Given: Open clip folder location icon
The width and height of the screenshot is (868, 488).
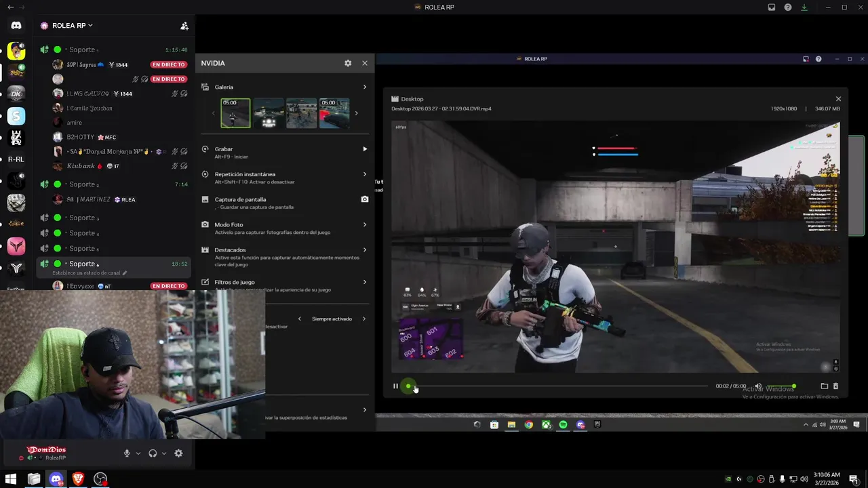Looking at the screenshot, I should pyautogui.click(x=825, y=386).
